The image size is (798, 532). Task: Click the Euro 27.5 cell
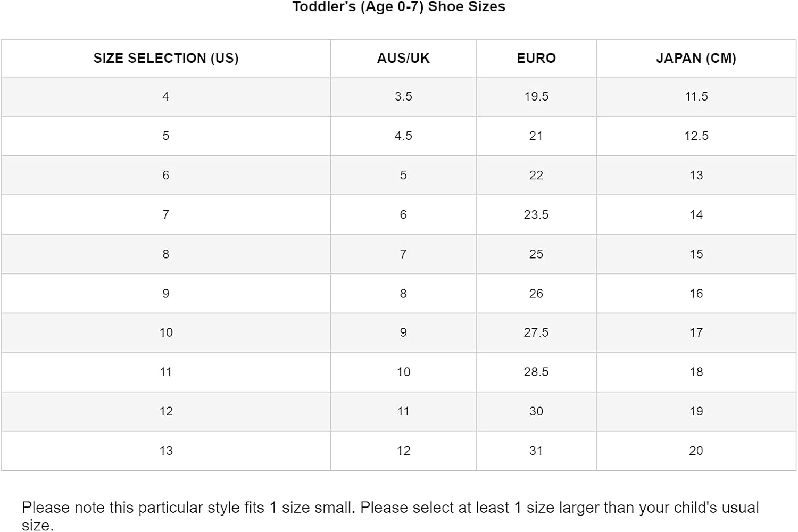coord(536,332)
